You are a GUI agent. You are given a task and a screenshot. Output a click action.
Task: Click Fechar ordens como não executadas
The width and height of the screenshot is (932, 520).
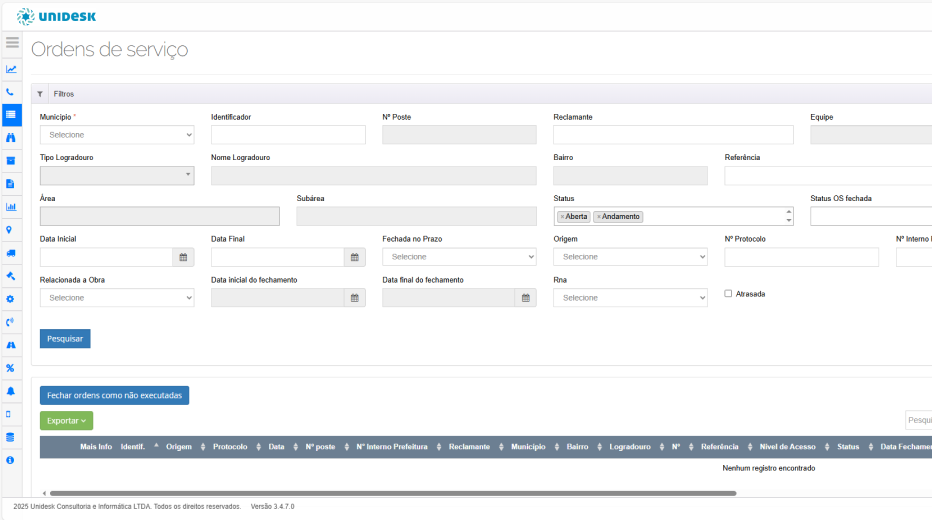[x=114, y=396]
